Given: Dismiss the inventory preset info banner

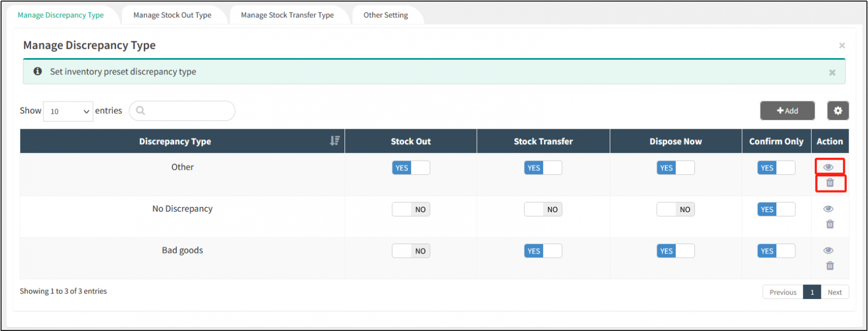Looking at the screenshot, I should coord(832,72).
